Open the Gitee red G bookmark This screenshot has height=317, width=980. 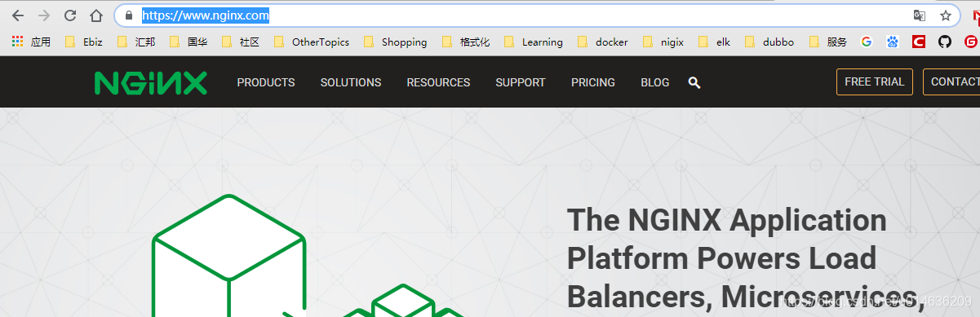(971, 42)
